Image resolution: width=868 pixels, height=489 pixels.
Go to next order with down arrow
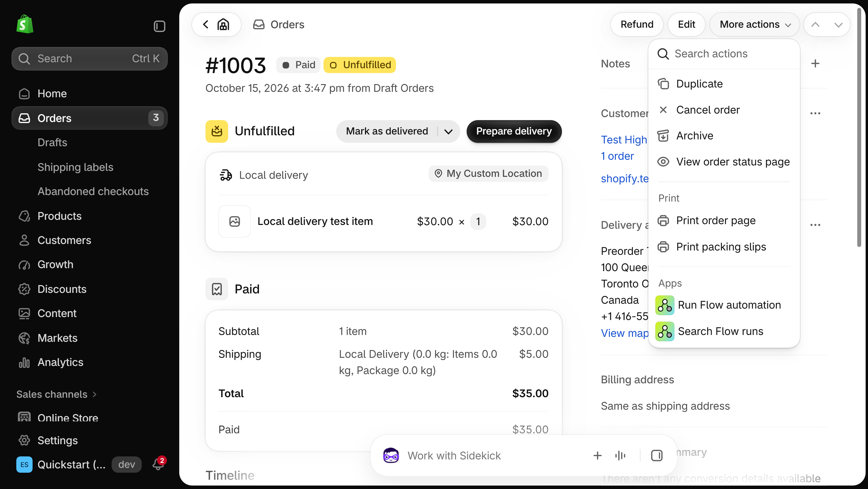pos(838,25)
